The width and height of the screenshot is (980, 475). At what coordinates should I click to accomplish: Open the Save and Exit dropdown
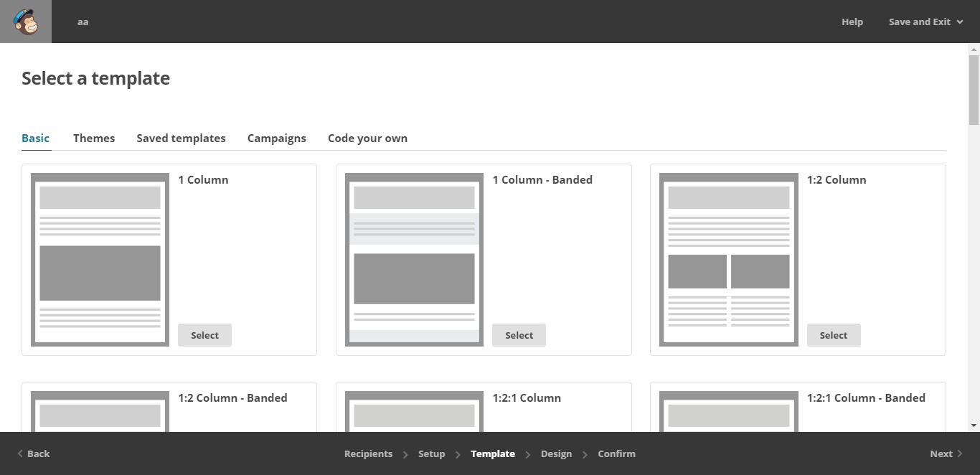[920, 22]
